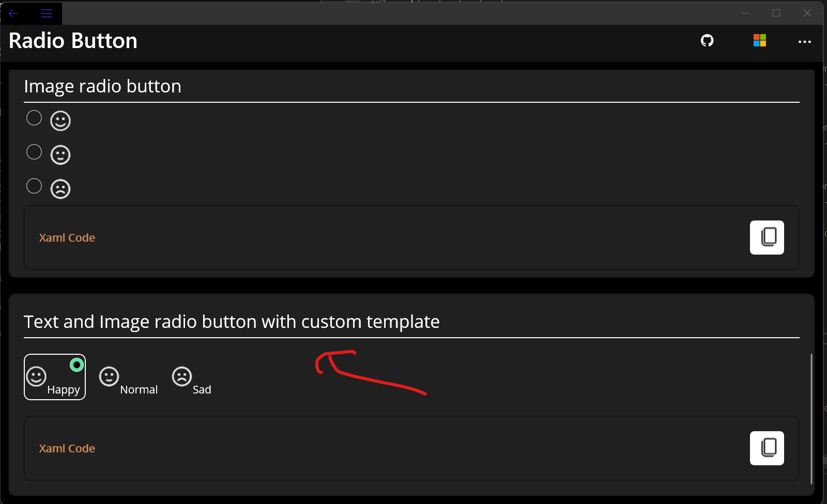Click the Happy radio button card
This screenshot has height=504, width=827.
55,377
